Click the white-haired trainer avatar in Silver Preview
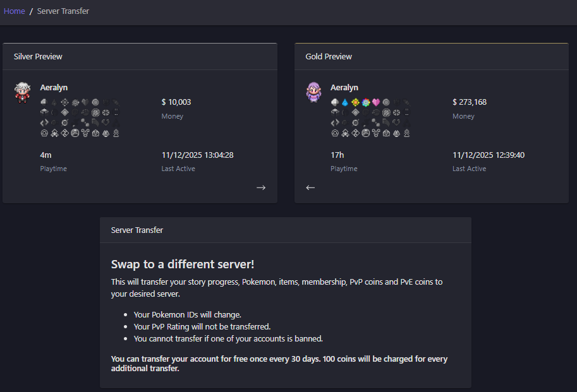The image size is (577, 392). [x=23, y=92]
